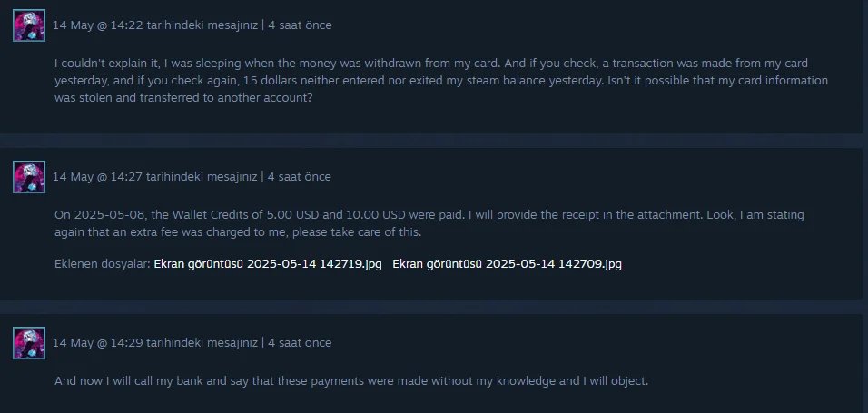Click the 14 May @ 14:22 timestamp header
The image size is (868, 413).
tap(155, 25)
